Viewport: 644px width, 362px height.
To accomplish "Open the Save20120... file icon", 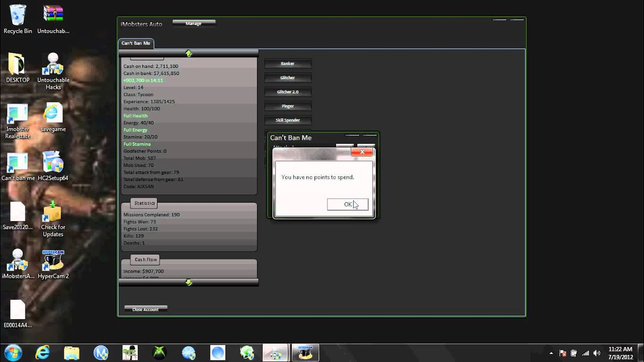I will [x=18, y=216].
